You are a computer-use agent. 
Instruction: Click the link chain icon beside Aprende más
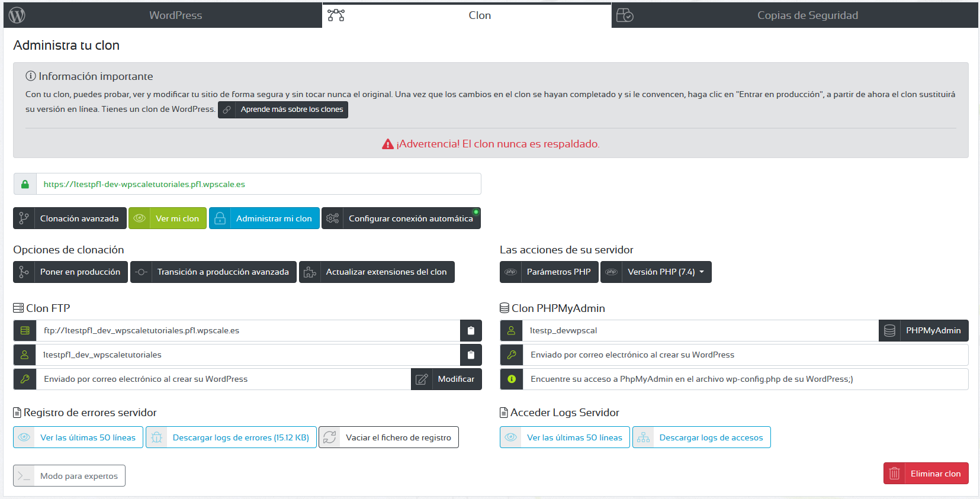227,110
